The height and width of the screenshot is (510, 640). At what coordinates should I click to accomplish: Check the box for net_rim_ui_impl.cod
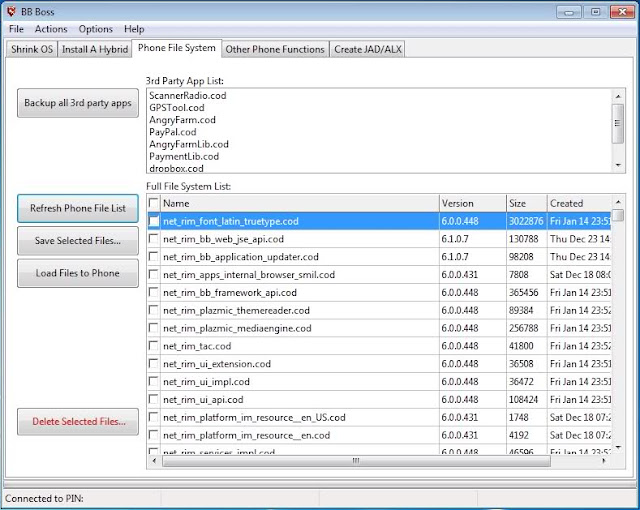pos(153,381)
